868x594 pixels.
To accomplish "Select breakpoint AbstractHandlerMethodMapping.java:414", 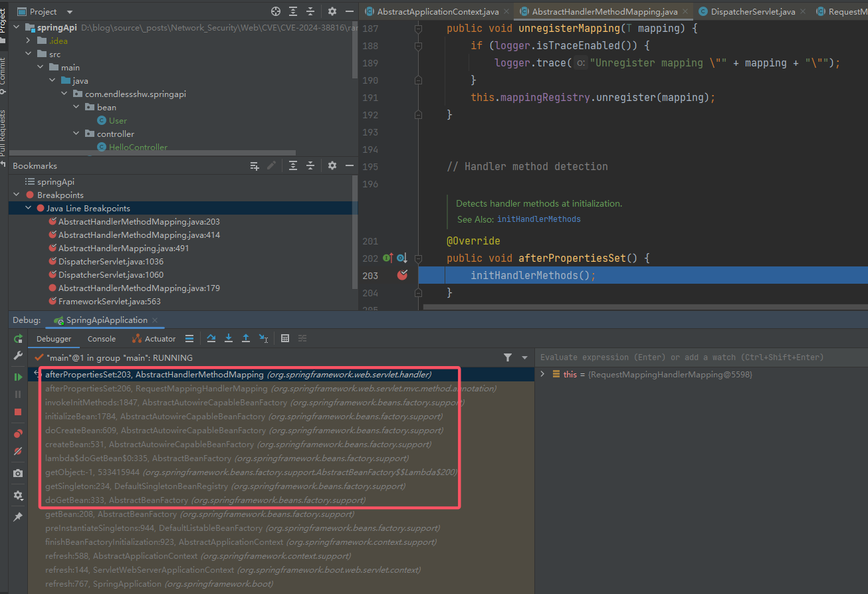I will click(139, 235).
